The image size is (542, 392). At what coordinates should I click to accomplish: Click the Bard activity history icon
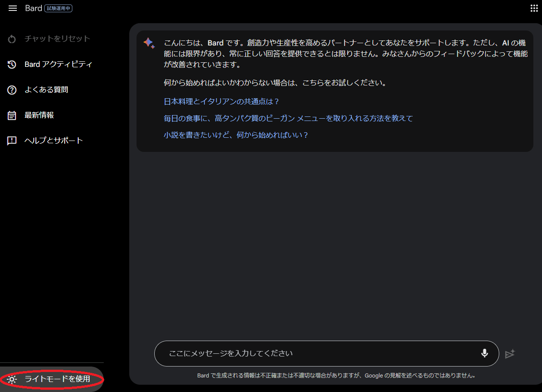12,64
